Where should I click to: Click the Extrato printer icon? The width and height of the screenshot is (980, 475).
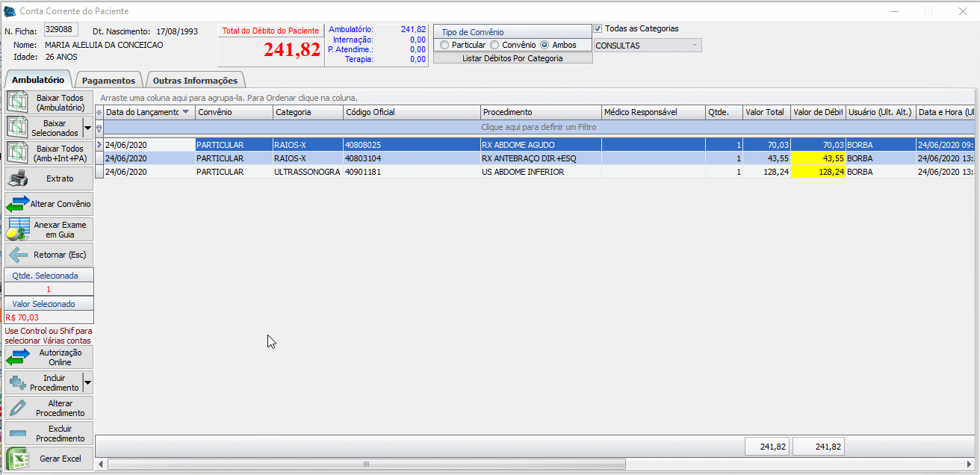[18, 178]
